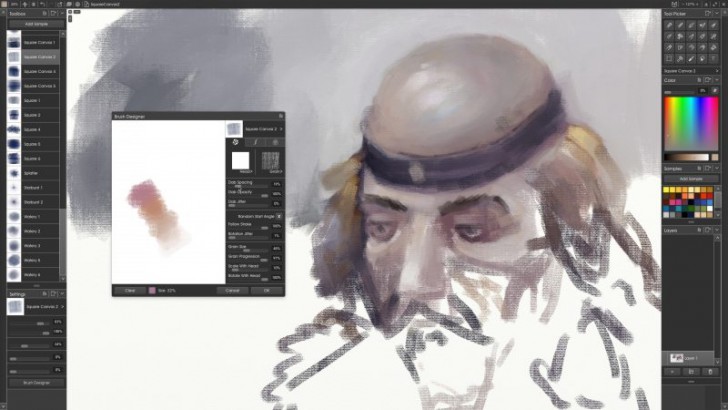Click the copy icon in the Color panel header
The image size is (728, 410).
(699, 80)
